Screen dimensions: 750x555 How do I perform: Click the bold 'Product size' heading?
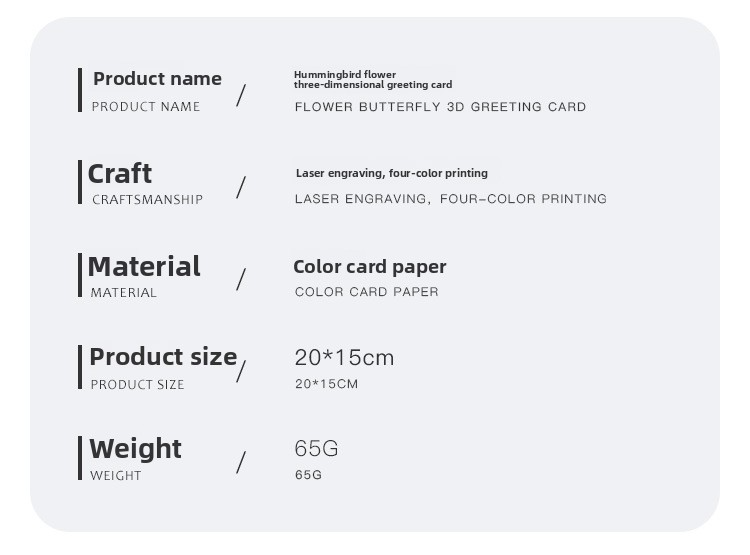click(x=163, y=357)
